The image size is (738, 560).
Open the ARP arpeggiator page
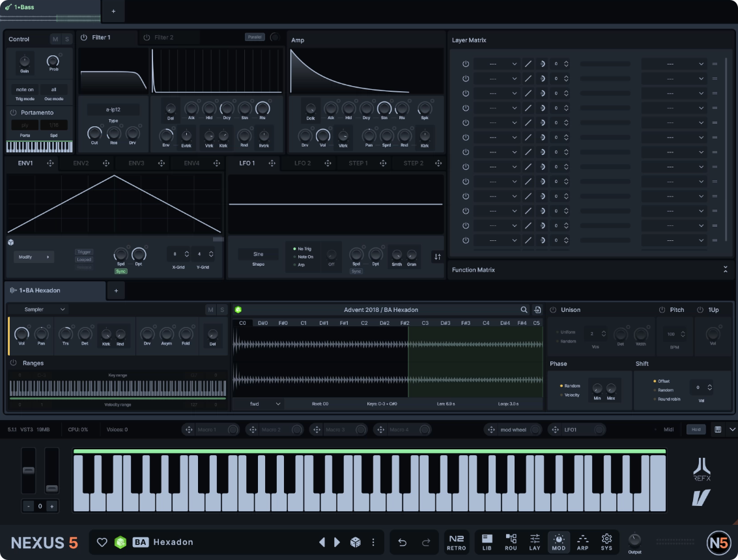coord(583,542)
